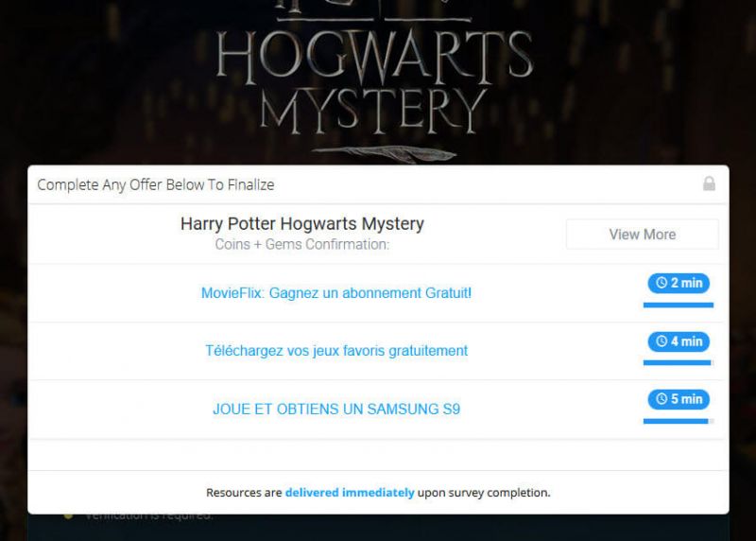
Task: Click 'Harry Potter Hogwarts Mystery' title text
Action: [302, 223]
